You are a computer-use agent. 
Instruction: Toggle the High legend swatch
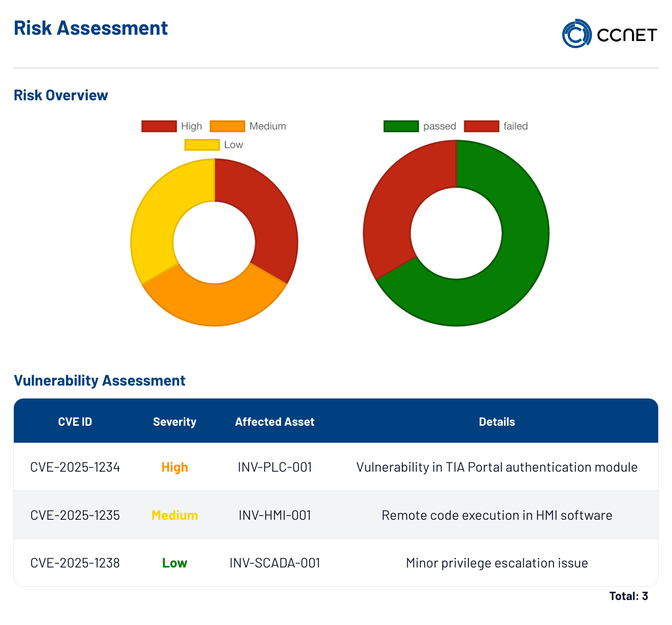(159, 126)
